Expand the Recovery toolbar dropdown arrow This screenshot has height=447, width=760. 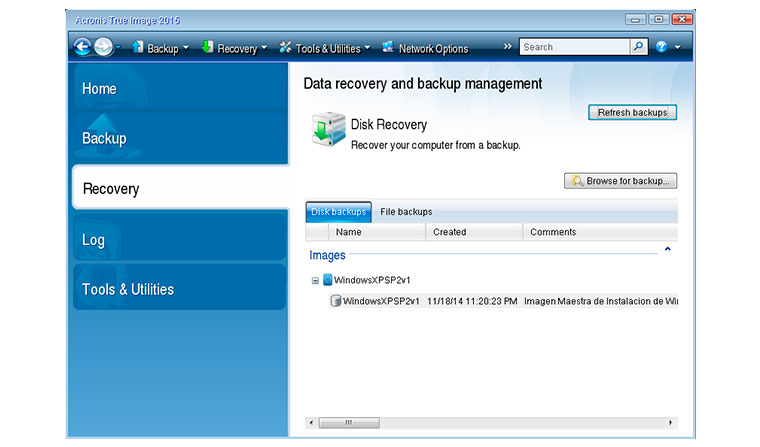(264, 48)
